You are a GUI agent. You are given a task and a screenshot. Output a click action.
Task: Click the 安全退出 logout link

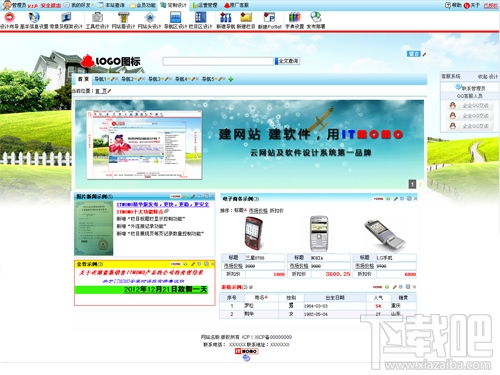coord(51,6)
